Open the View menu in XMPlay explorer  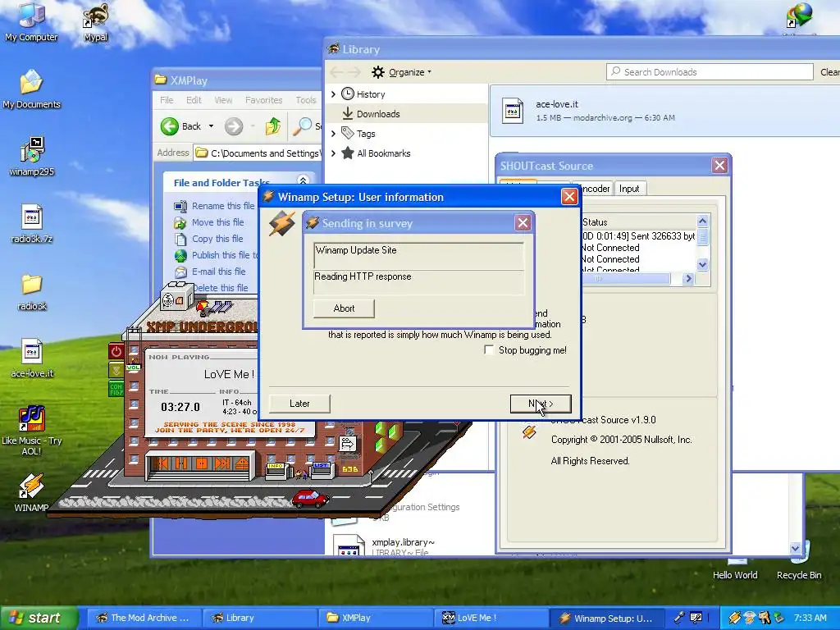coord(223,100)
